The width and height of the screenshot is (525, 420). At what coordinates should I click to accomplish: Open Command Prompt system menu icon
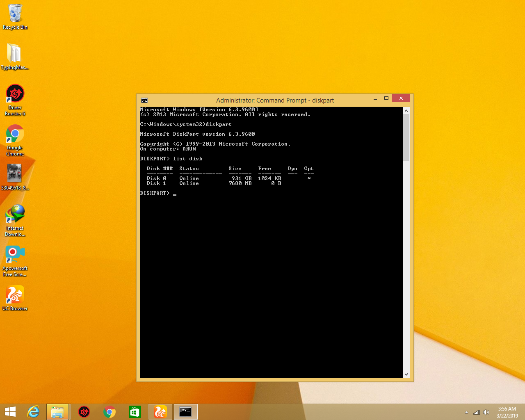coord(144,100)
